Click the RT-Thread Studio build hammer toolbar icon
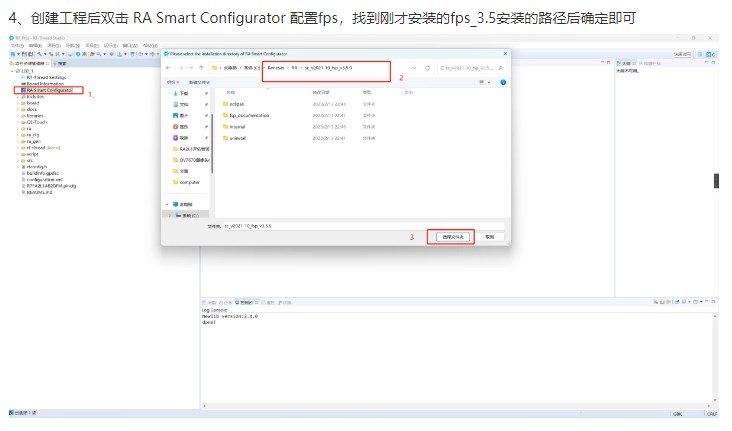This screenshot has width=732, height=431. 39,54
